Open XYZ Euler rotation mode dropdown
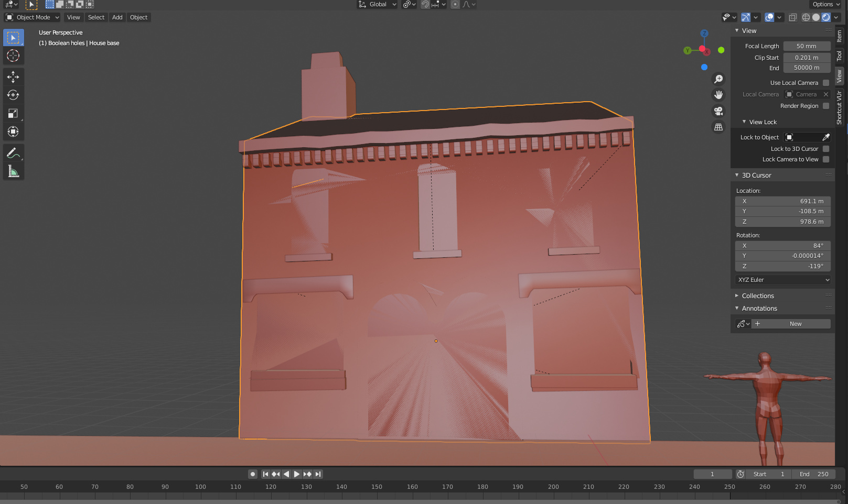The width and height of the screenshot is (848, 504). tap(783, 280)
